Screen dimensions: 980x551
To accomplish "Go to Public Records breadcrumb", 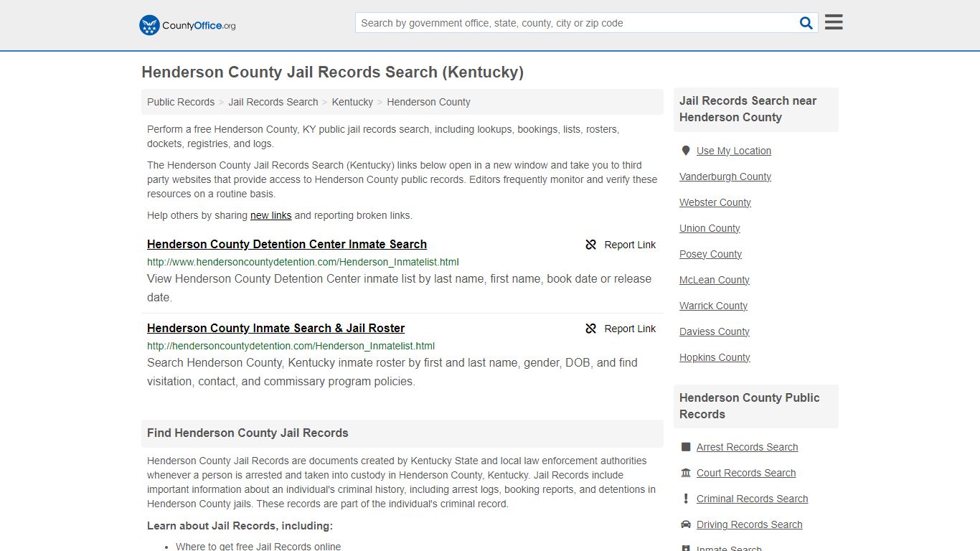I will coord(181,102).
